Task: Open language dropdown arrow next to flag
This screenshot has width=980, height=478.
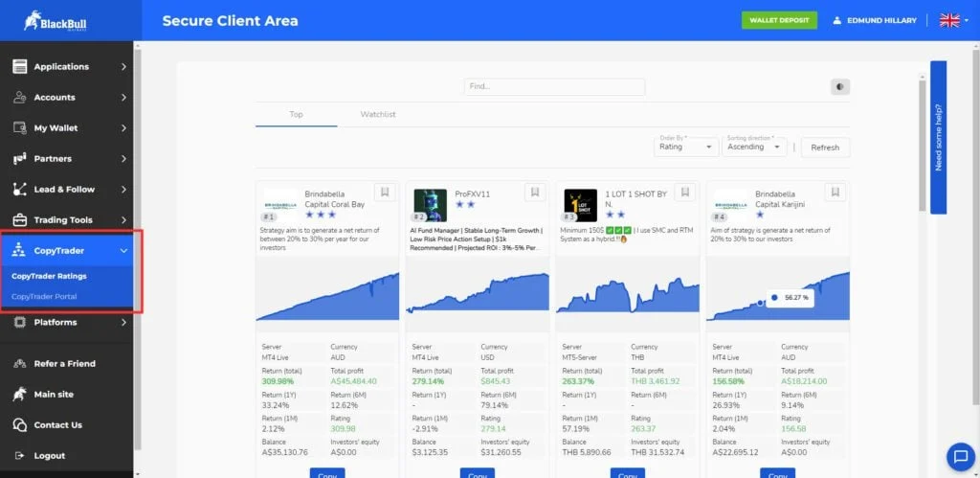Action: (967, 21)
